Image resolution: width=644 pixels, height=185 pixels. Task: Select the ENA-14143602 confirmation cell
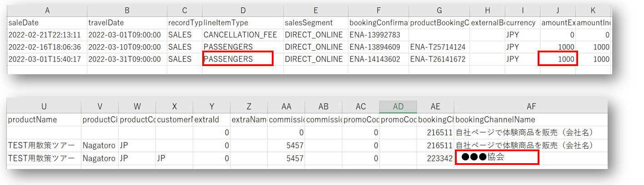coord(375,59)
